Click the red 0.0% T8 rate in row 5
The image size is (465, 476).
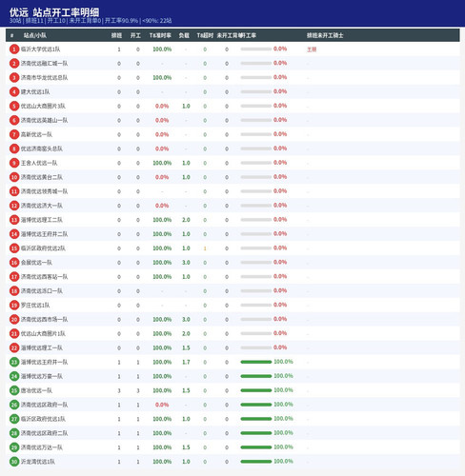[162, 106]
